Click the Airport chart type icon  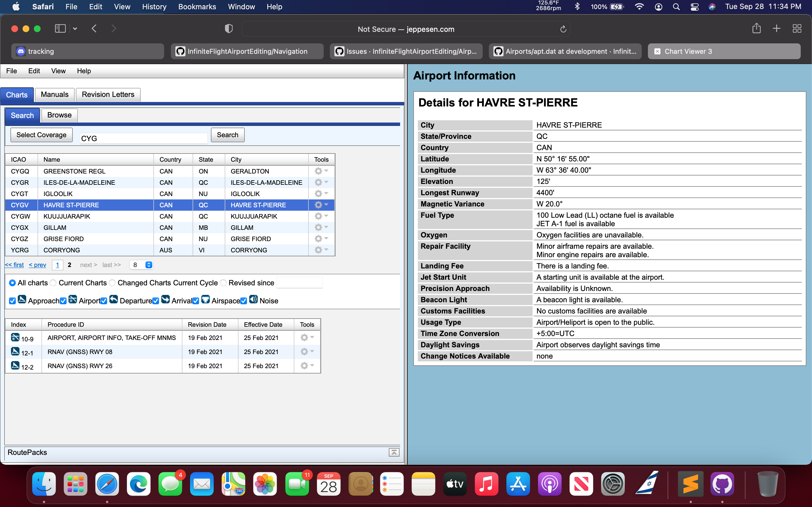pos(73,300)
